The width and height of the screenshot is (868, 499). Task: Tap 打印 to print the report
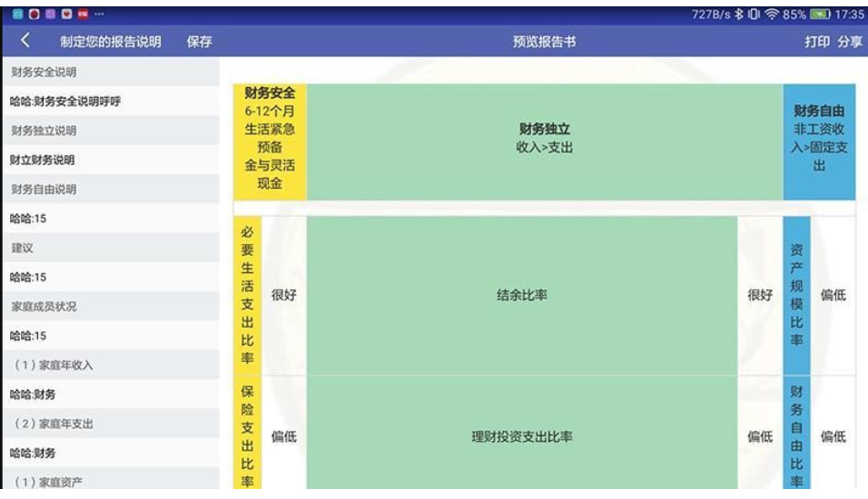(x=817, y=42)
